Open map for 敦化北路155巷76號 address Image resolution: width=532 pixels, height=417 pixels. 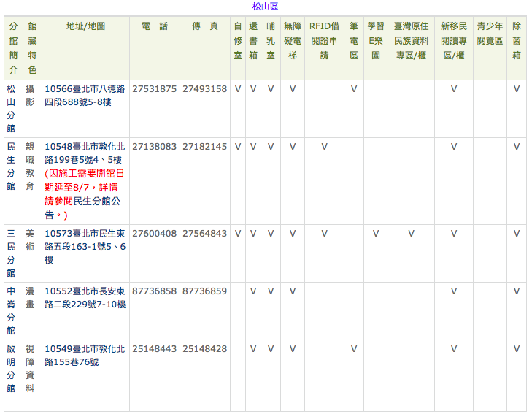click(85, 356)
